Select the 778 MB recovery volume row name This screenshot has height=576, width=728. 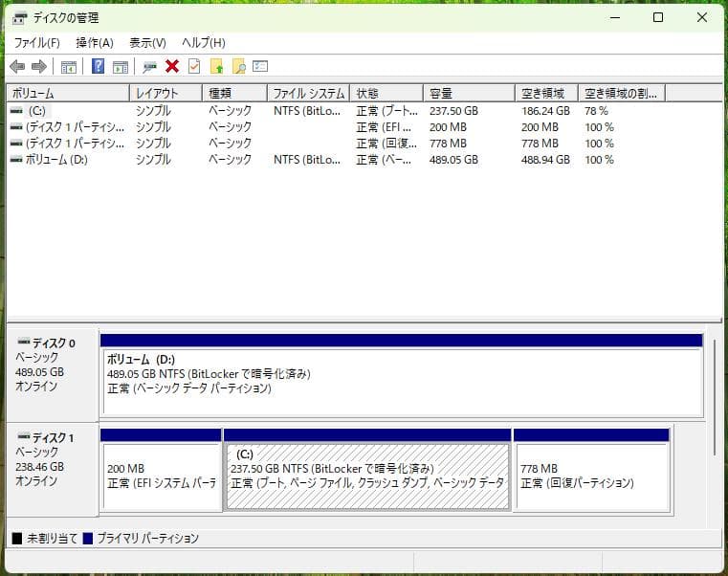pos(76,144)
